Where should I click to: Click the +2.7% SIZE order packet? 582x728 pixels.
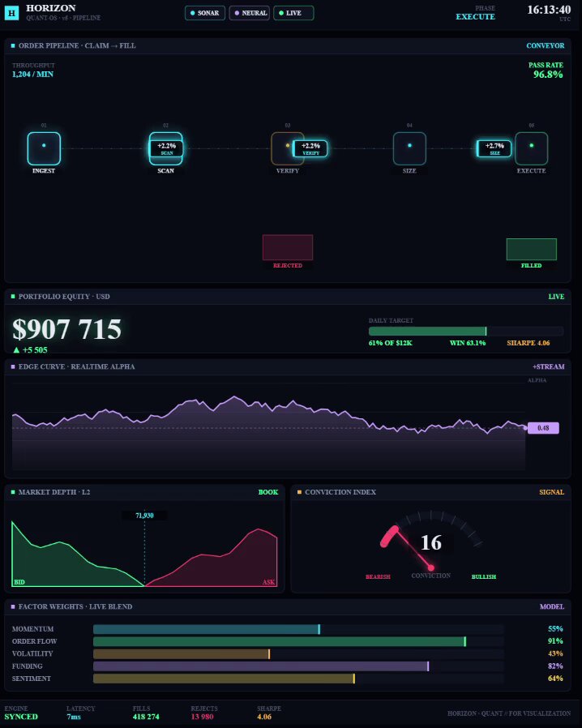494,148
